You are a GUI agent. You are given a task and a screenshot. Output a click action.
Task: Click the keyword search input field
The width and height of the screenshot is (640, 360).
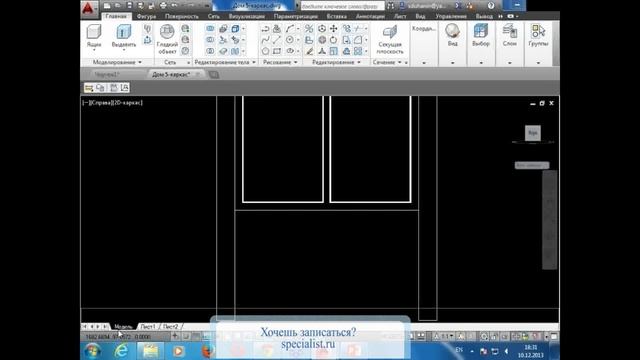point(342,6)
